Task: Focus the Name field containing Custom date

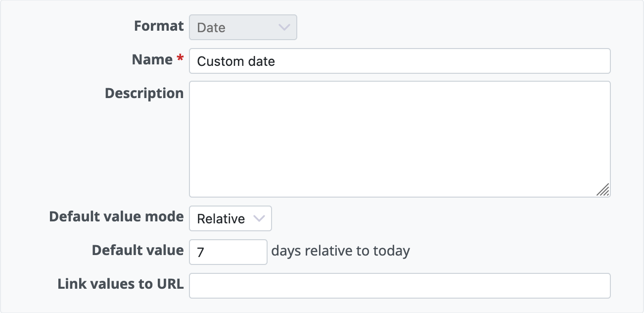Action: click(400, 61)
